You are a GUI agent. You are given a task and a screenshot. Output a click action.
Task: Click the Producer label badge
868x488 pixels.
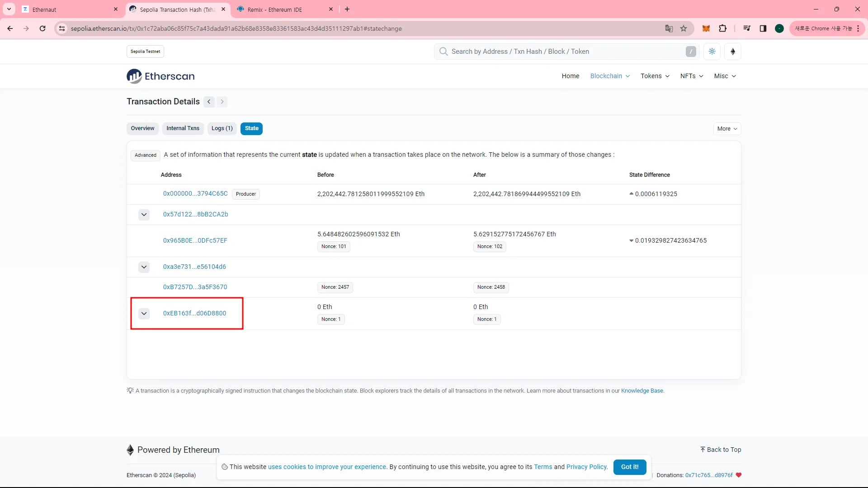tap(246, 194)
